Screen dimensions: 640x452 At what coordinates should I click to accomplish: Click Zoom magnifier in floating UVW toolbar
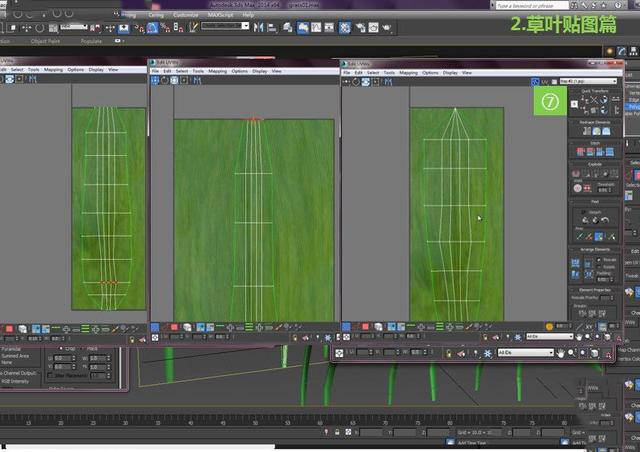pos(571,353)
